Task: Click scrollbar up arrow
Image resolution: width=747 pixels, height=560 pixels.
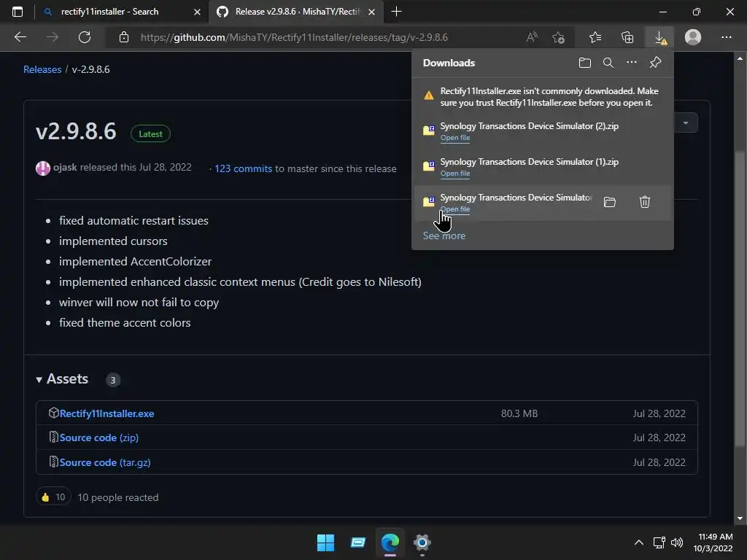Action: point(740,58)
